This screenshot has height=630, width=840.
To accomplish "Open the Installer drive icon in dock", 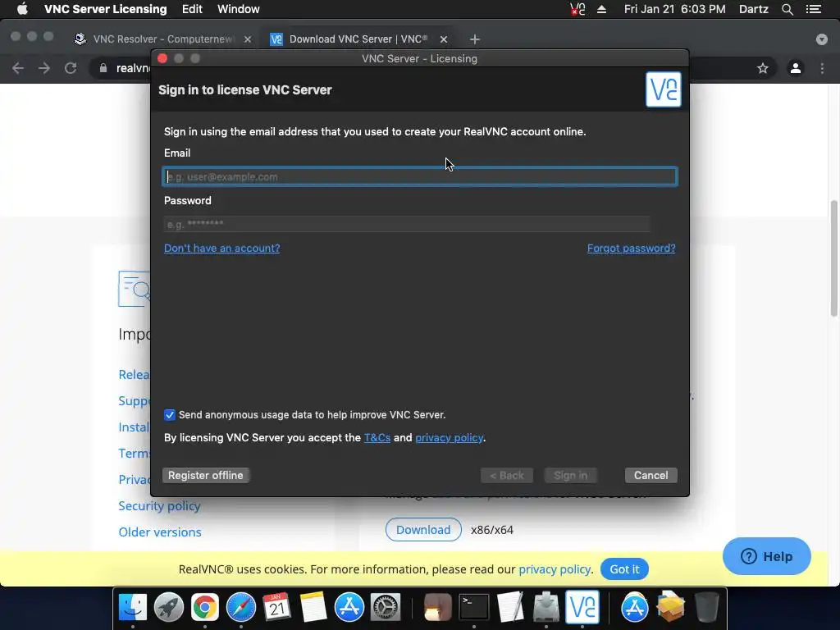I will [x=546, y=608].
